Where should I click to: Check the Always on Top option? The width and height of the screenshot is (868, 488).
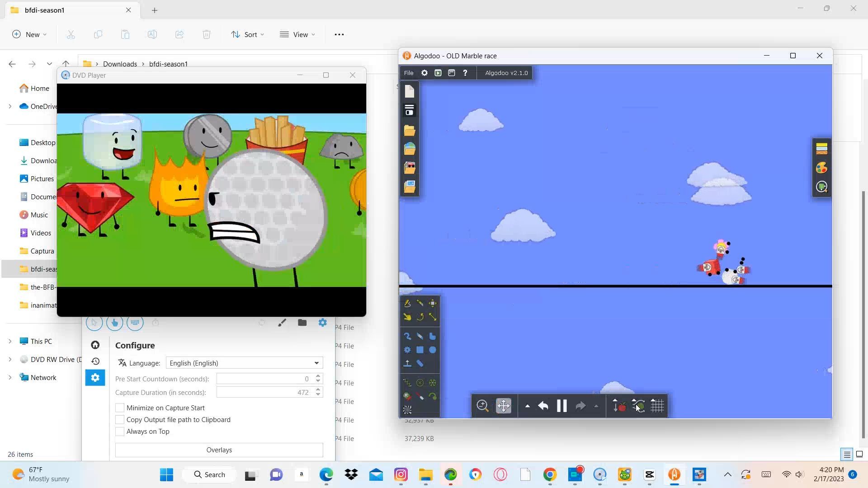[x=120, y=431]
